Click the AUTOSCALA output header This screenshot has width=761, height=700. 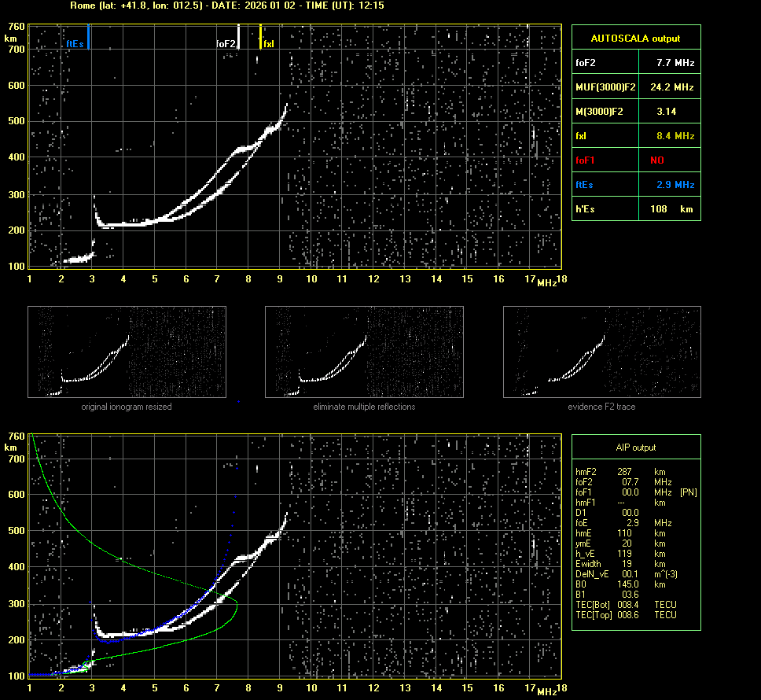[x=635, y=38]
